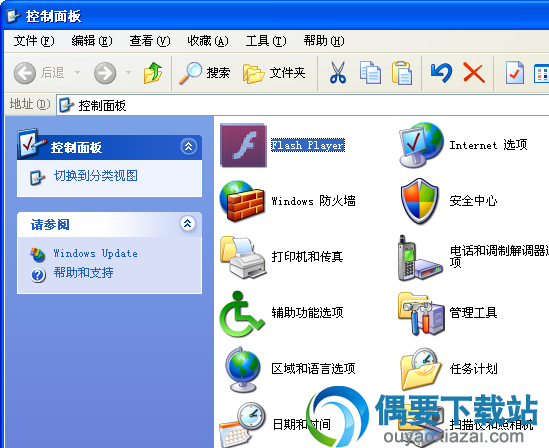
Task: Collapse the 请参阅 sidebar section
Action: point(188,223)
